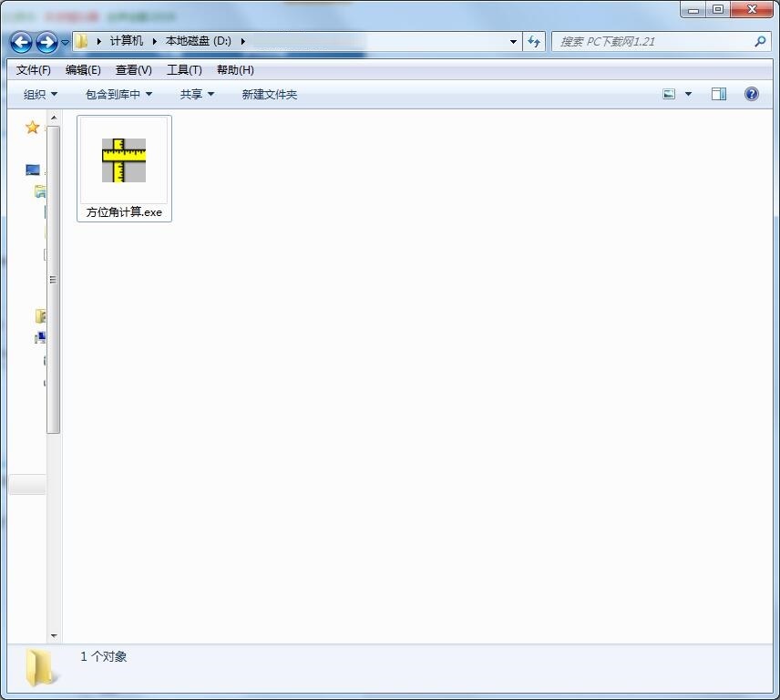Click the Favorites star in the sidebar

click(x=32, y=127)
